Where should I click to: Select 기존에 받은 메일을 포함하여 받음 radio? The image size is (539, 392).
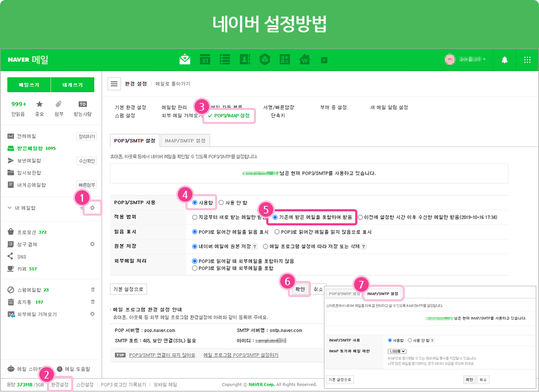275,217
